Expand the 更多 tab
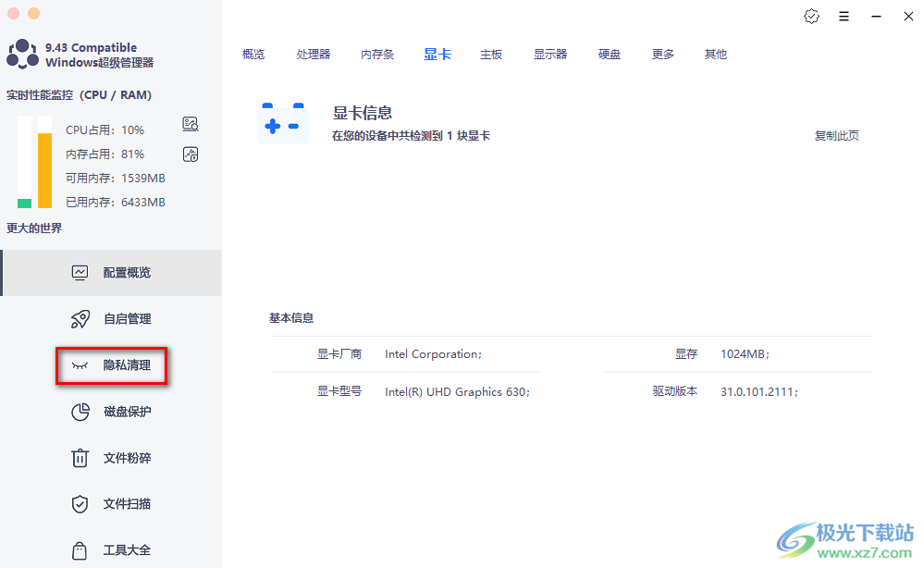The width and height of the screenshot is (924, 568). tap(663, 55)
